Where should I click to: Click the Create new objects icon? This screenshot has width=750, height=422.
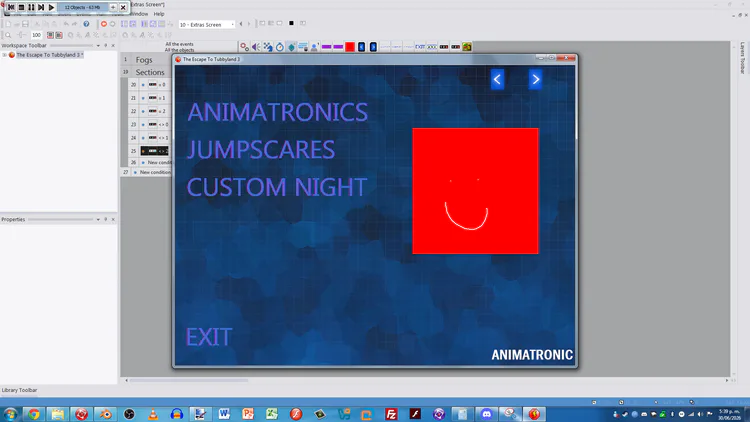pos(291,46)
